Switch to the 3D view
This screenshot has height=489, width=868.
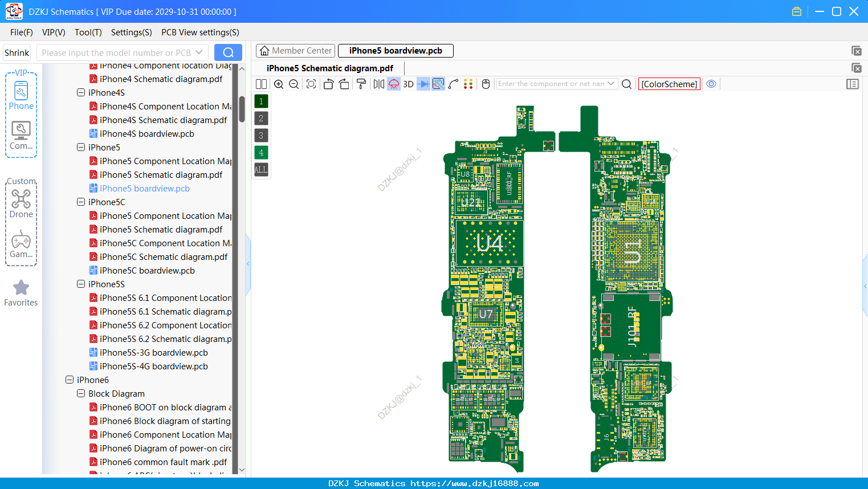pyautogui.click(x=408, y=84)
